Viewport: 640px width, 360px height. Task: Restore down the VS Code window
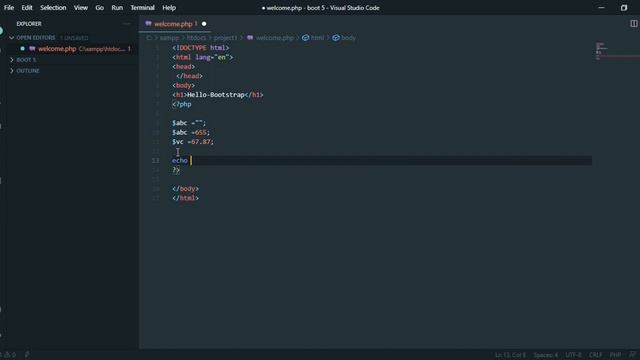[624, 8]
